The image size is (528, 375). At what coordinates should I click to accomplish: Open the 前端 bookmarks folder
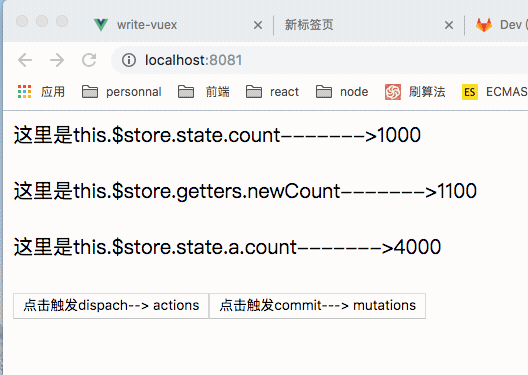(203, 92)
